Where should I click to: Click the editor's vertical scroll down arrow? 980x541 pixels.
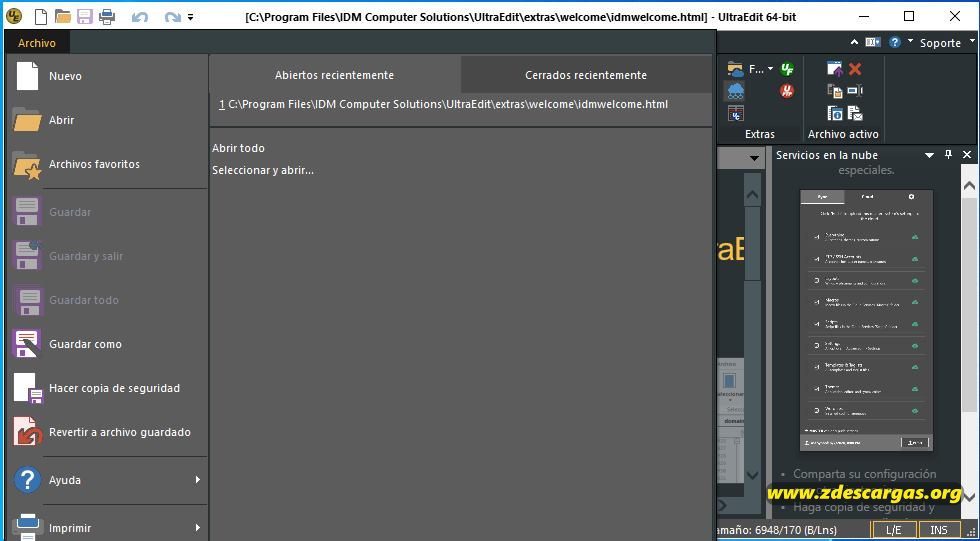click(752, 475)
